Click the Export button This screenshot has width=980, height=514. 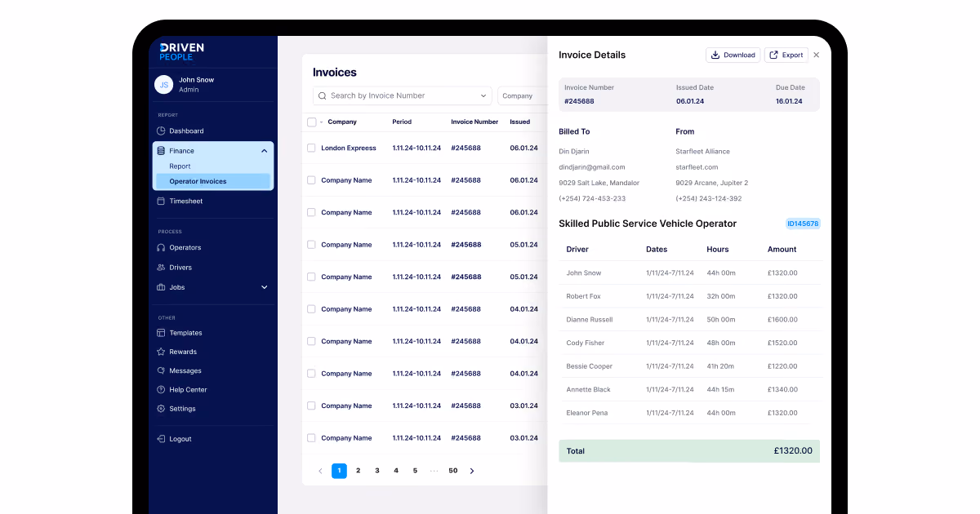pyautogui.click(x=786, y=55)
